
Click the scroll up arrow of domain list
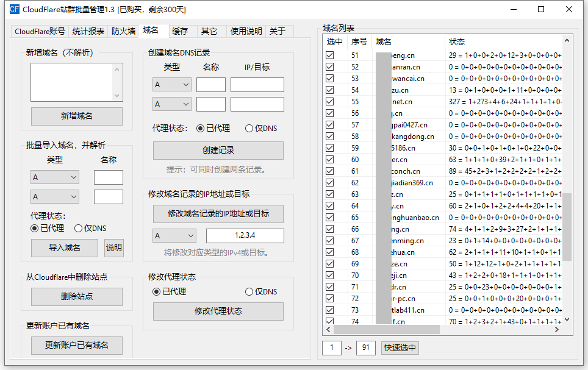point(567,40)
